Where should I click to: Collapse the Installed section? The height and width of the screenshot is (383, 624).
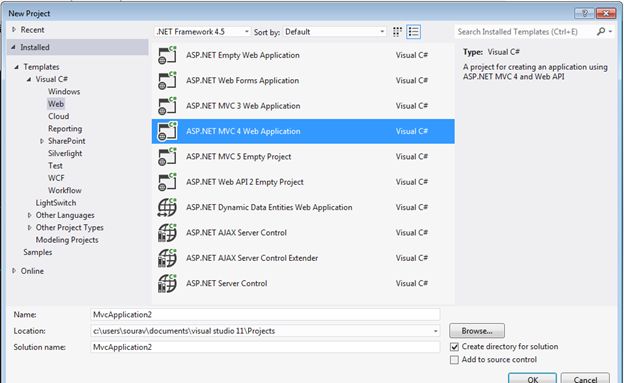[x=14, y=47]
